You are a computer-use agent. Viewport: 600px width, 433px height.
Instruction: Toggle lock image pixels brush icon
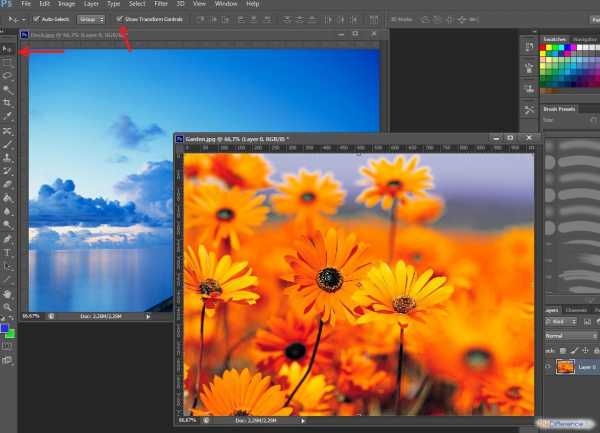(574, 350)
